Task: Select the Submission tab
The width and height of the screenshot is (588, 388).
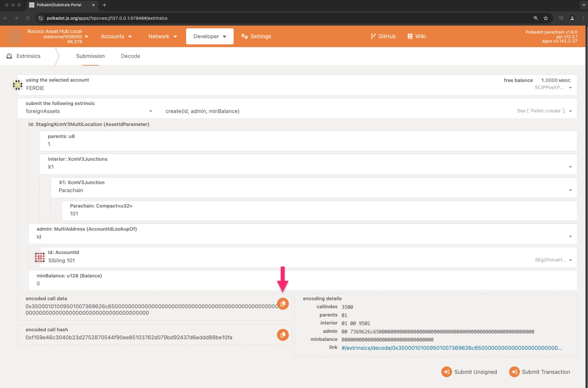Action: click(90, 56)
